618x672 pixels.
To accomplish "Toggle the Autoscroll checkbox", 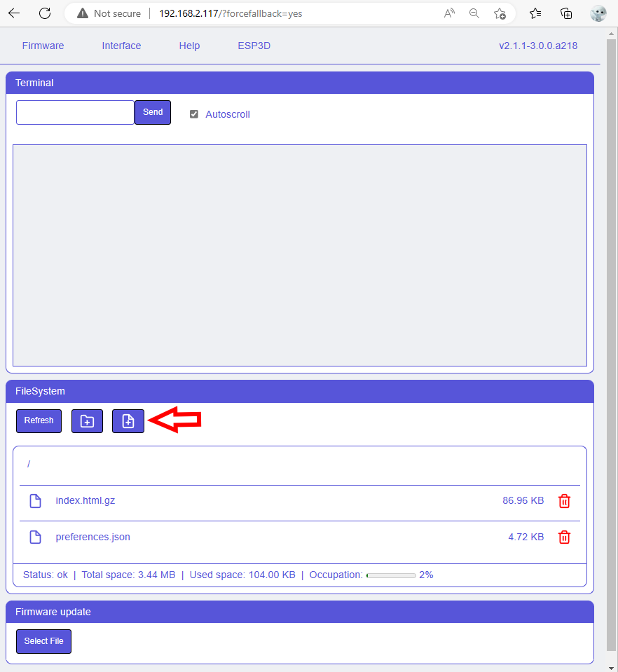I will click(194, 114).
